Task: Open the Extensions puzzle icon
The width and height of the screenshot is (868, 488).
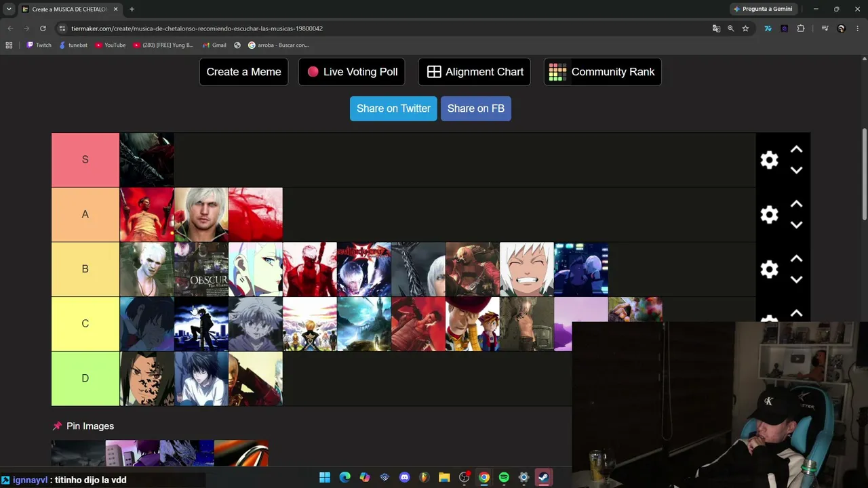Action: [x=801, y=28]
